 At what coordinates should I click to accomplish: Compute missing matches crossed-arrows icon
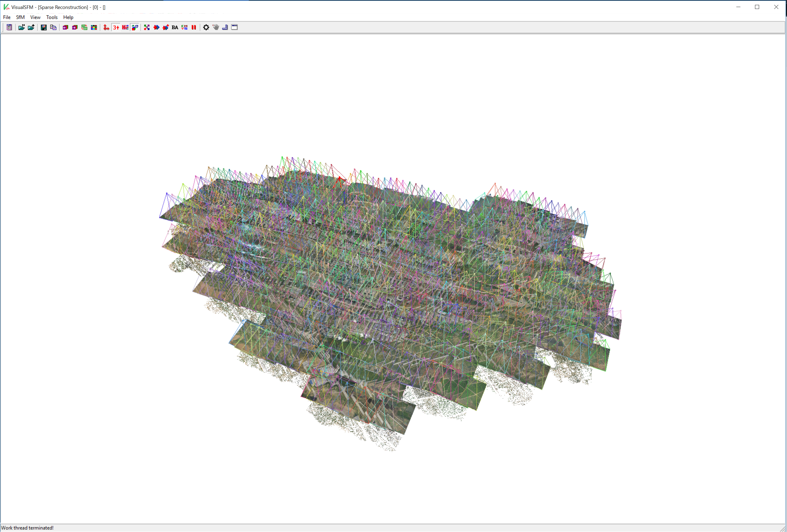(147, 27)
